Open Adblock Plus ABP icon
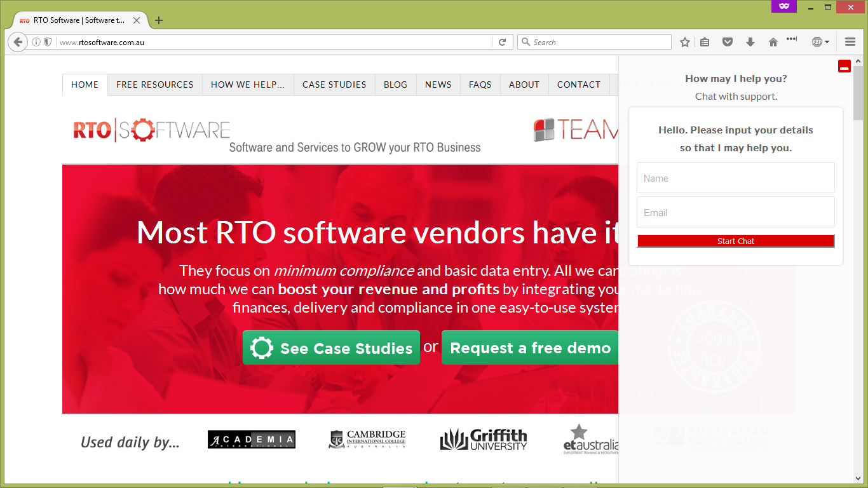Screen dimensions: 868x488 (817, 42)
